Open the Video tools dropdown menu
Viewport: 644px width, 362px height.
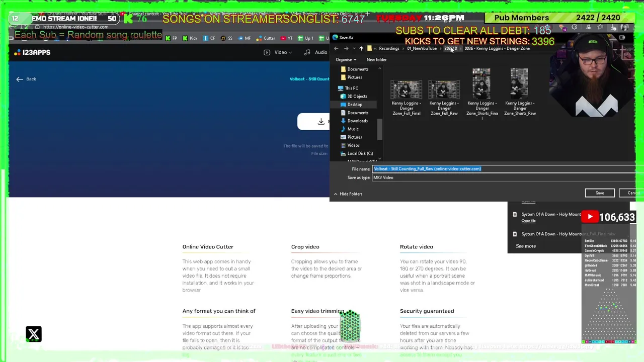[x=279, y=52]
